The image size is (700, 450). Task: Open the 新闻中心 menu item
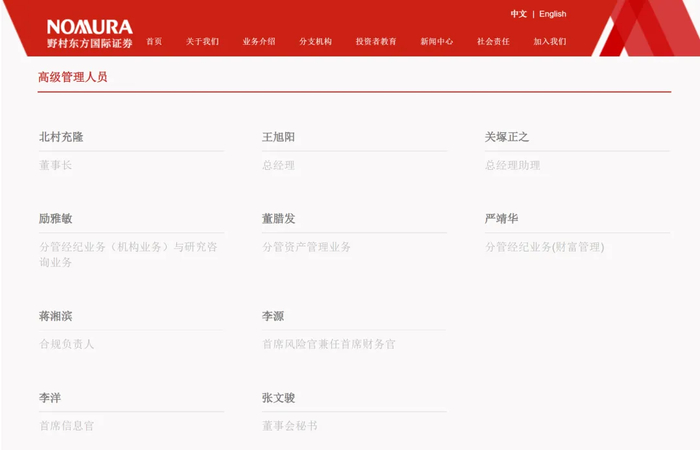(437, 42)
